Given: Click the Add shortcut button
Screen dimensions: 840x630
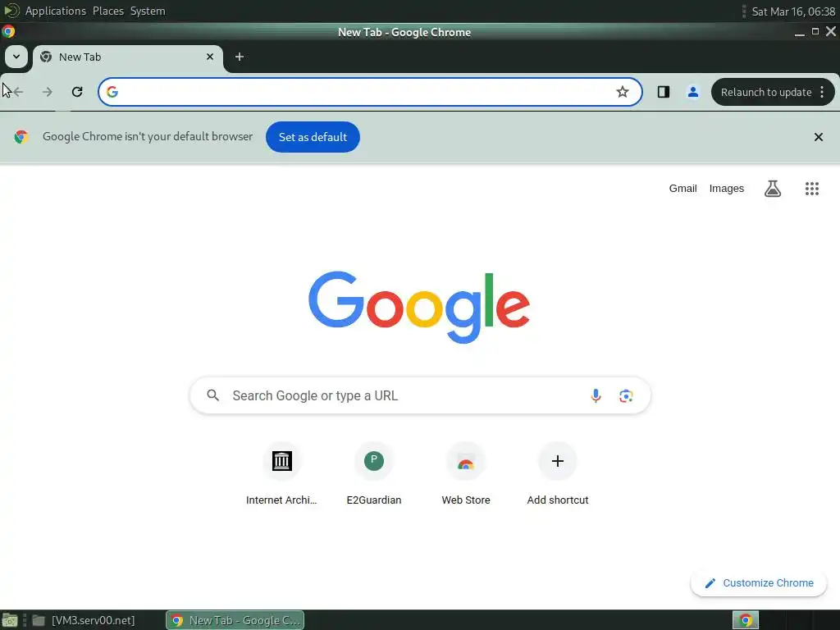Looking at the screenshot, I should click(558, 475).
